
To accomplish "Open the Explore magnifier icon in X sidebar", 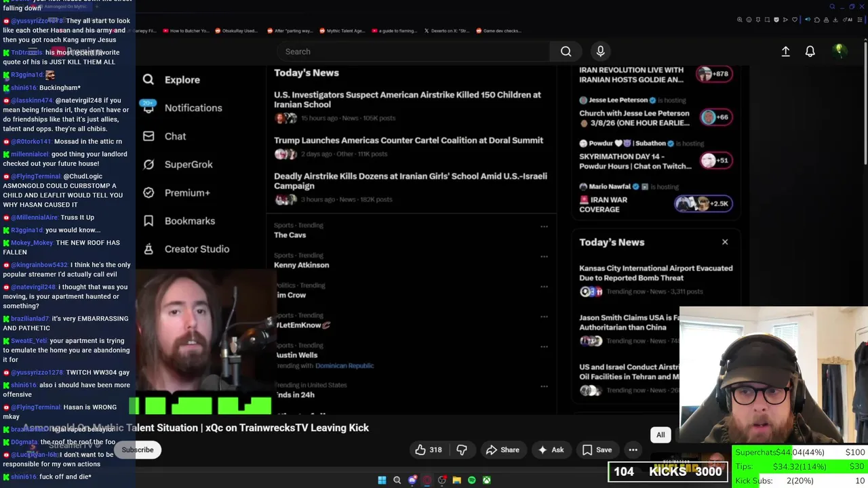I will (148, 79).
